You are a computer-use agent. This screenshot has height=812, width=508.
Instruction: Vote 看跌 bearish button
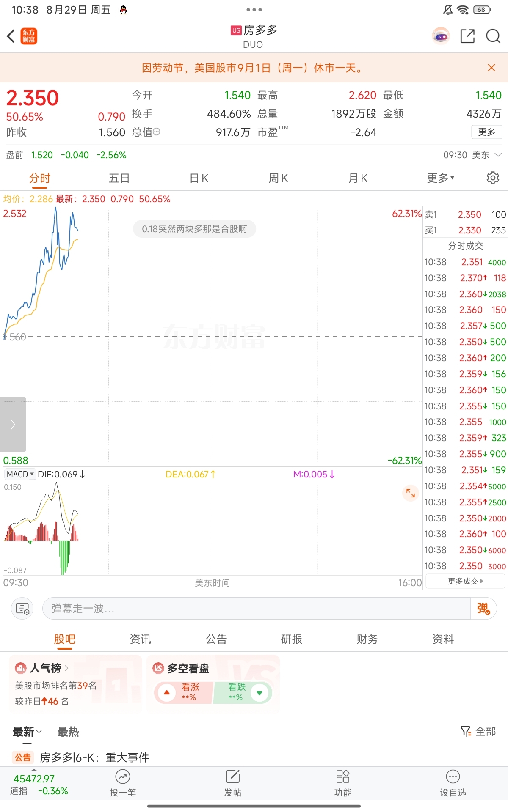pyautogui.click(x=243, y=692)
